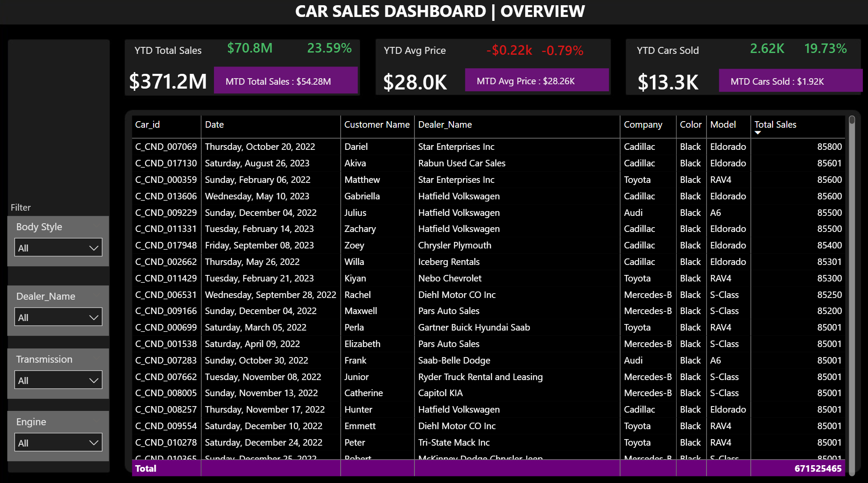The width and height of the screenshot is (868, 483).
Task: Click the Filter panel label
Action: coord(20,208)
